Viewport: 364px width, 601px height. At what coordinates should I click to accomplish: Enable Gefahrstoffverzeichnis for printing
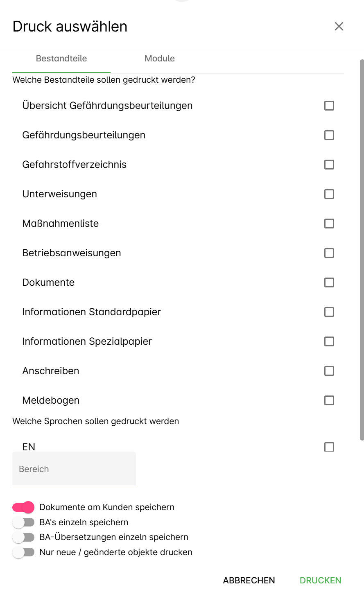(x=329, y=165)
